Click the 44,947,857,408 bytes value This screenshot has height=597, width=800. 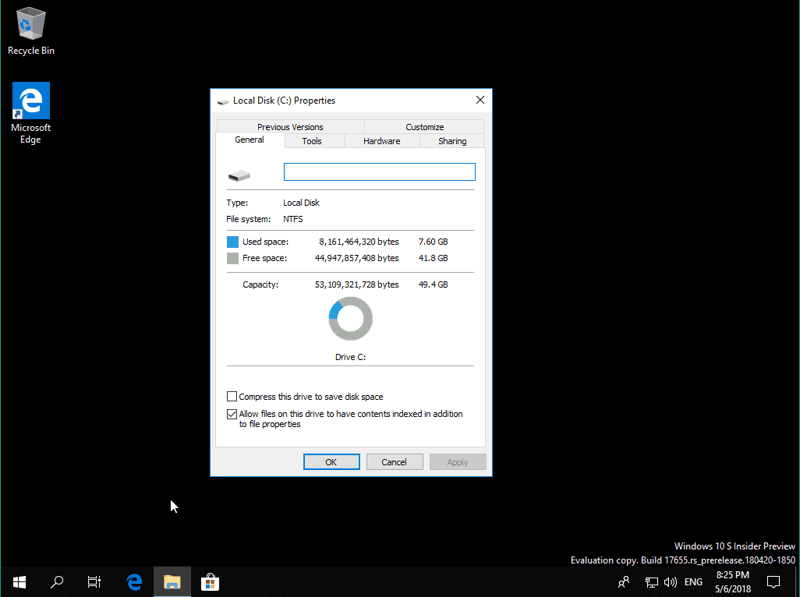tap(357, 258)
